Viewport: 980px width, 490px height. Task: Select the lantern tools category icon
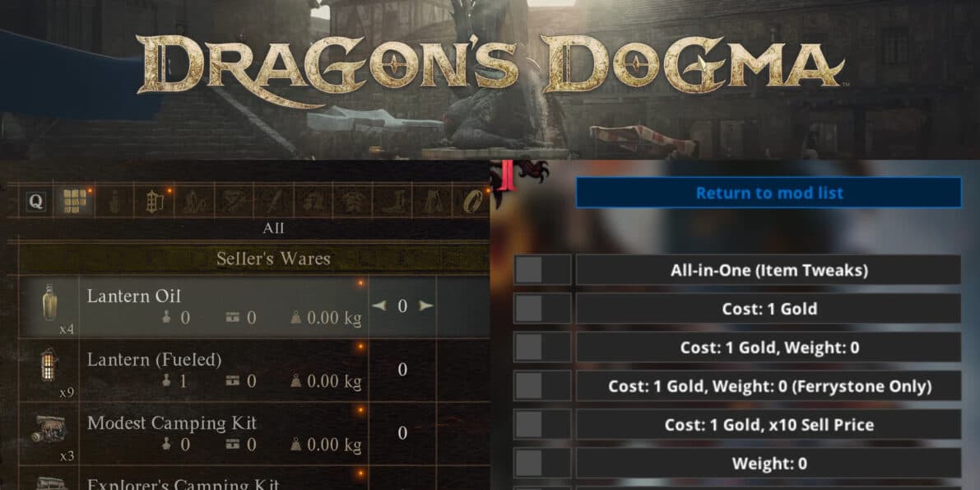[x=154, y=201]
